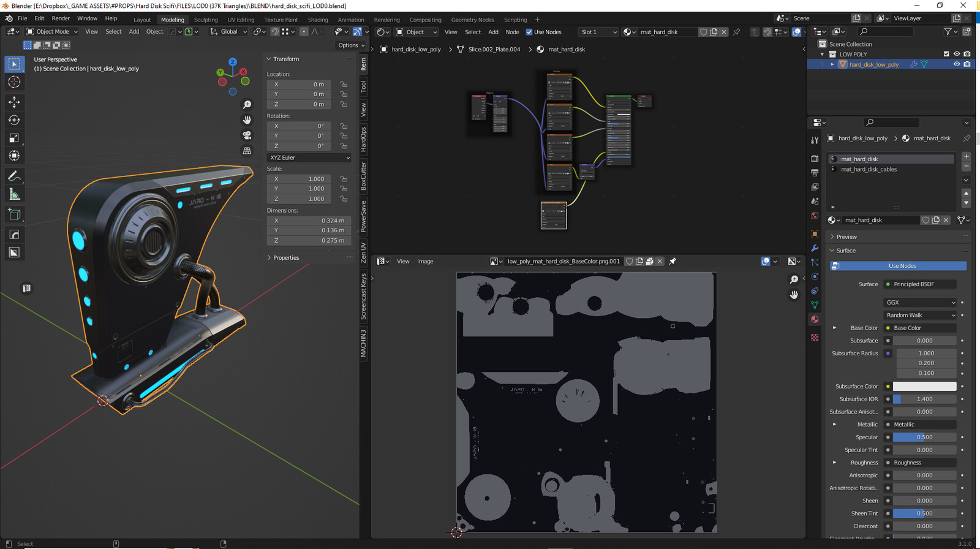Image resolution: width=980 pixels, height=549 pixels.
Task: Click the viewport zoom magnifier icon
Action: coord(247,105)
